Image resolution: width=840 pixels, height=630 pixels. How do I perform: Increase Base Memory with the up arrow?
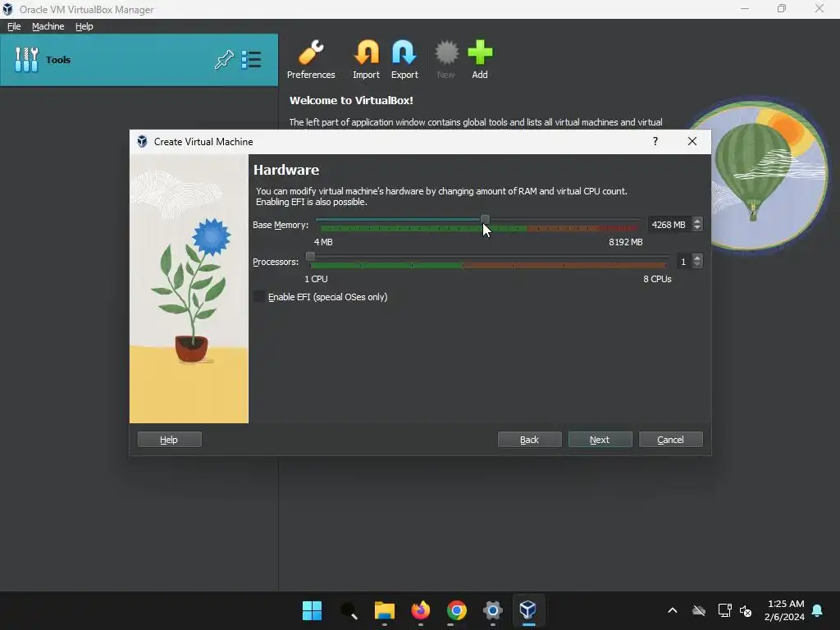[x=697, y=221]
